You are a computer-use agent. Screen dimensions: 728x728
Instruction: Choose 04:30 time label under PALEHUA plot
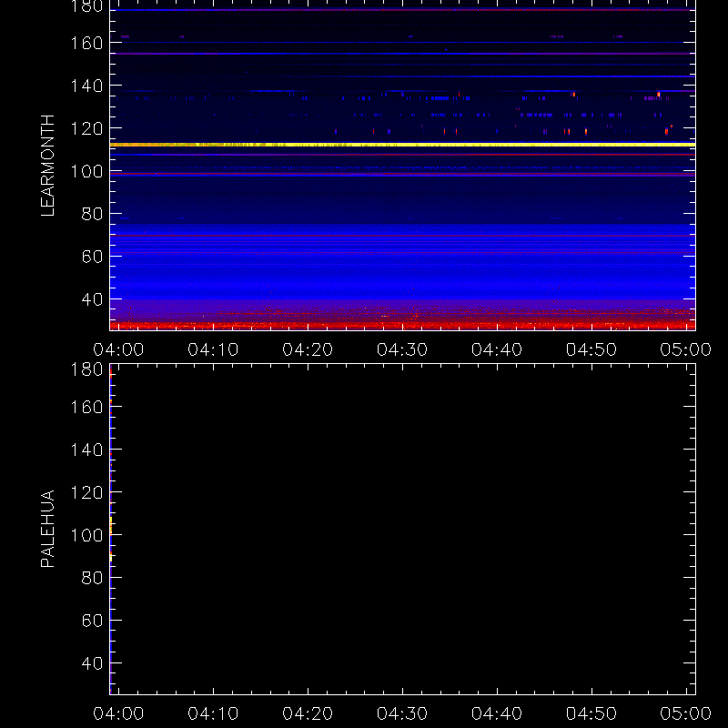coord(402,713)
